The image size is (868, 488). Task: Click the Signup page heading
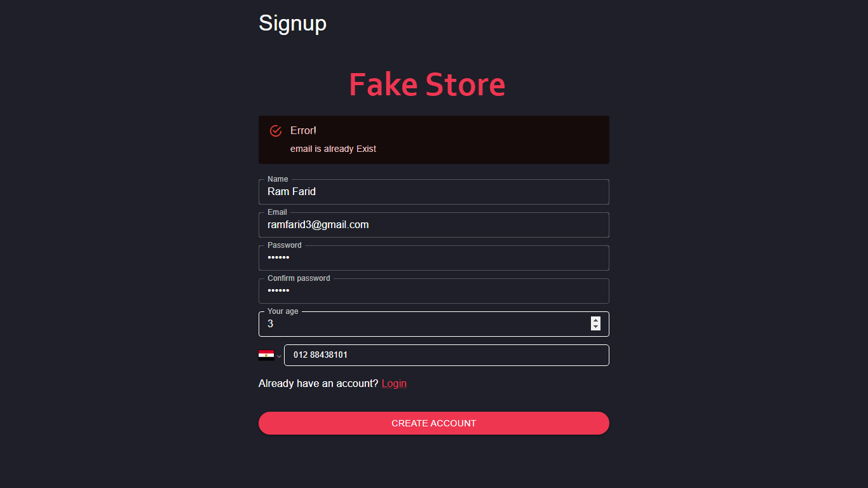[292, 24]
